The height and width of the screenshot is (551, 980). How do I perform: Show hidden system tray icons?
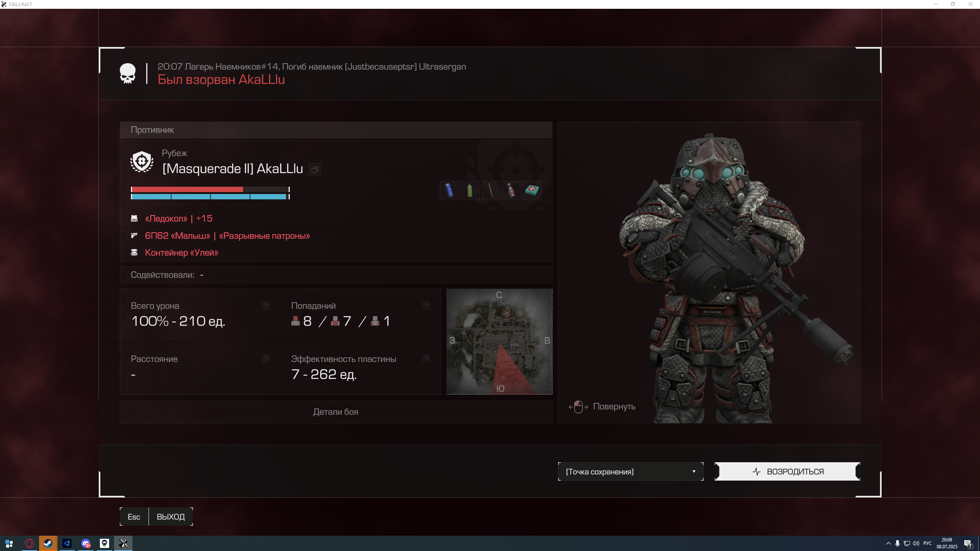889,543
